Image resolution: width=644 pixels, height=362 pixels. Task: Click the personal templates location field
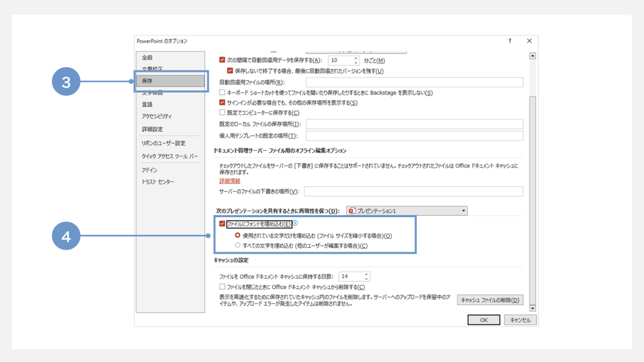(415, 136)
